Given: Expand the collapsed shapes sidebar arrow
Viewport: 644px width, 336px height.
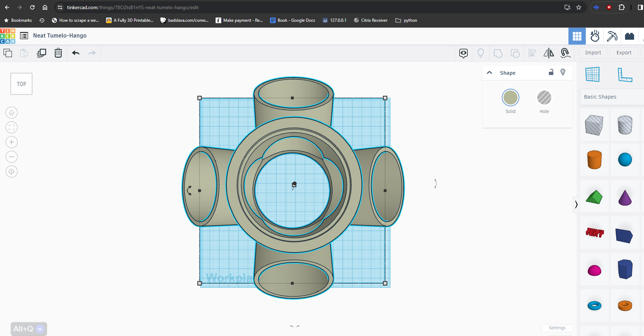Looking at the screenshot, I should point(576,204).
